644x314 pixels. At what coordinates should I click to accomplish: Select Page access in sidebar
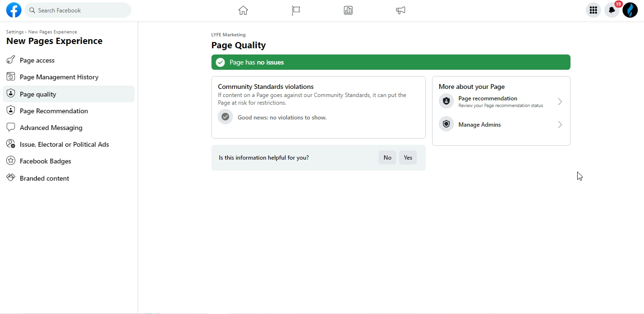pos(69,60)
